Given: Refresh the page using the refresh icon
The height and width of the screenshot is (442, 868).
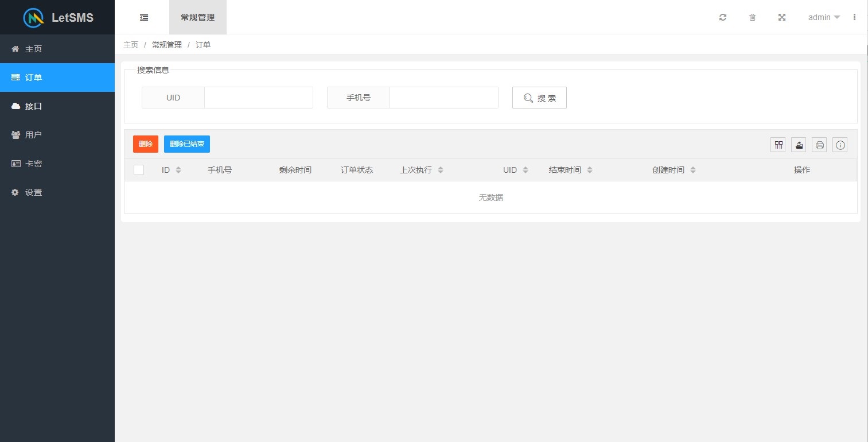Looking at the screenshot, I should point(722,17).
